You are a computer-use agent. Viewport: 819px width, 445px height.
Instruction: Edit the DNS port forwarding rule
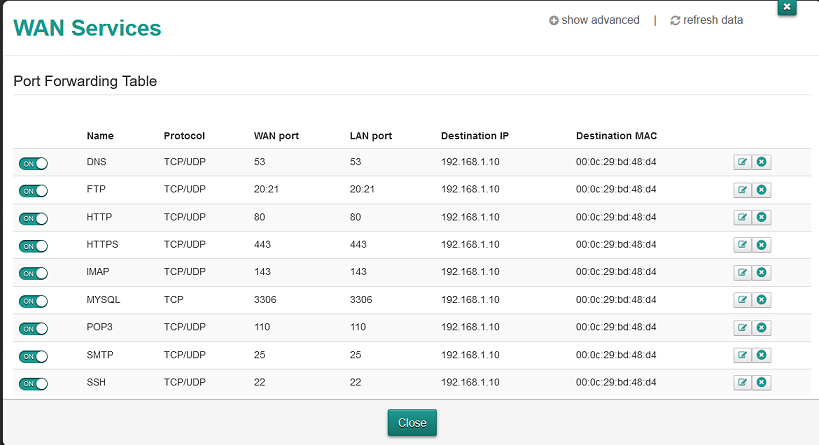[742, 162]
